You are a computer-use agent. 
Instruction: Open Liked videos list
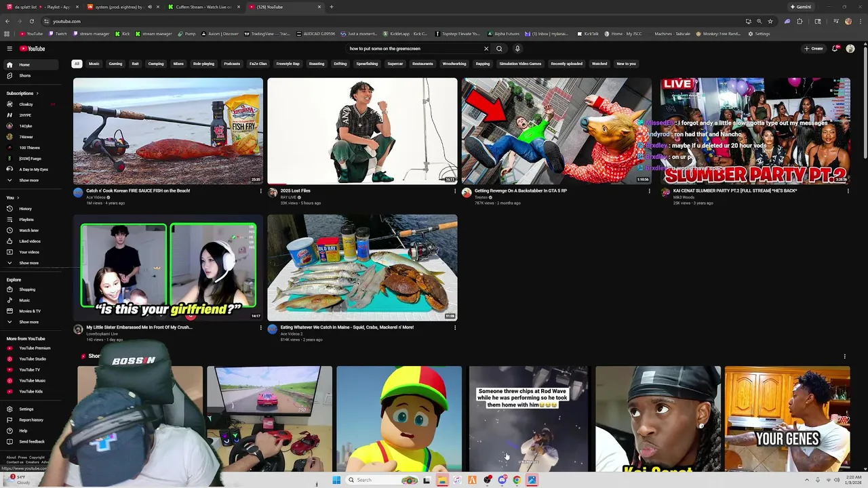pos(30,241)
